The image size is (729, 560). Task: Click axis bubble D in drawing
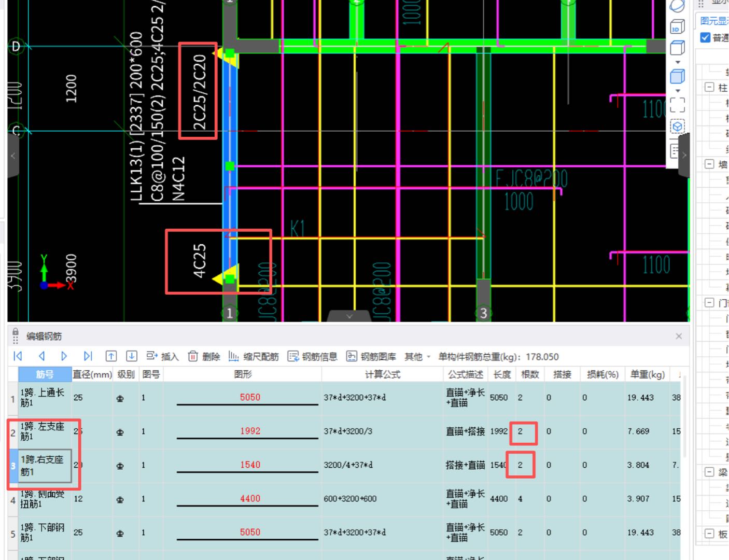coord(16,47)
